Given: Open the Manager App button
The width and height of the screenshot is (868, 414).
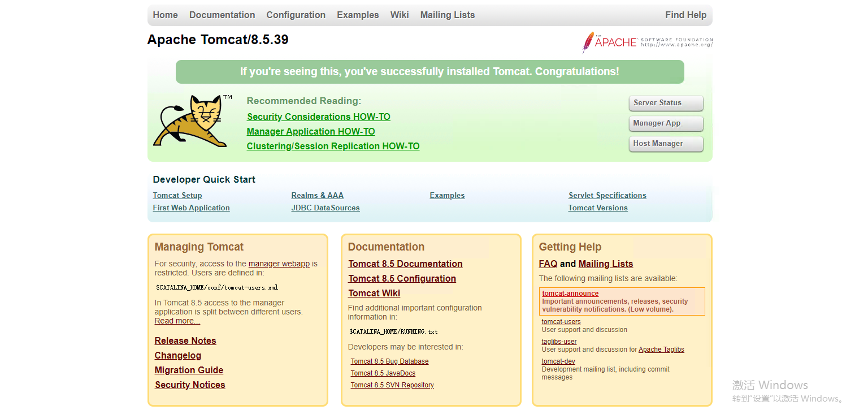Looking at the screenshot, I should pos(666,123).
